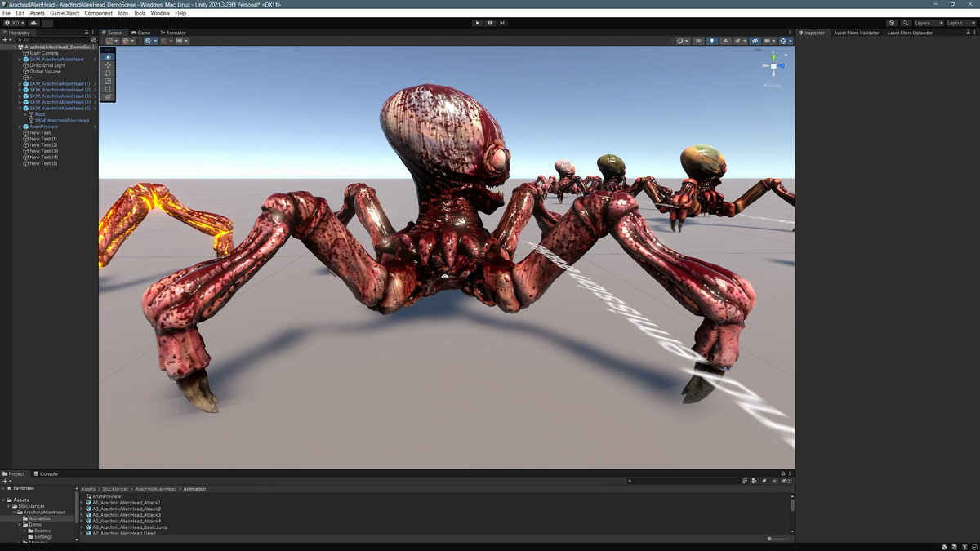Click the Play button
The height and width of the screenshot is (551, 980).
coord(478,23)
